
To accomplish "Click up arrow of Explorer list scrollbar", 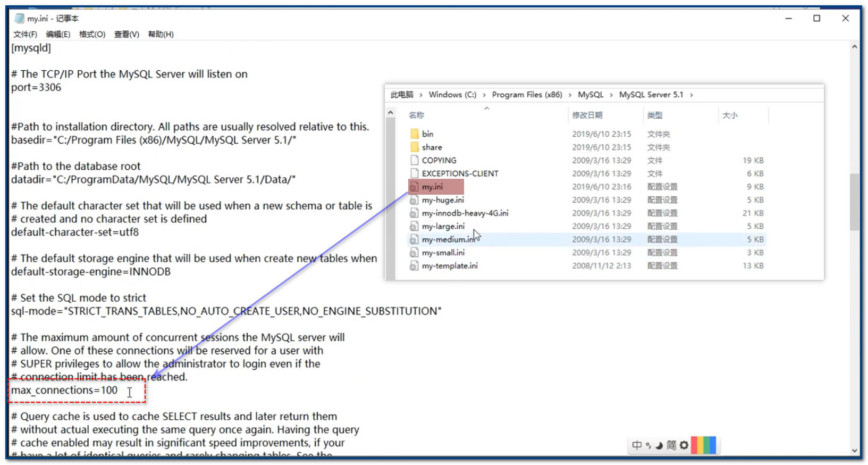I will (390, 113).
